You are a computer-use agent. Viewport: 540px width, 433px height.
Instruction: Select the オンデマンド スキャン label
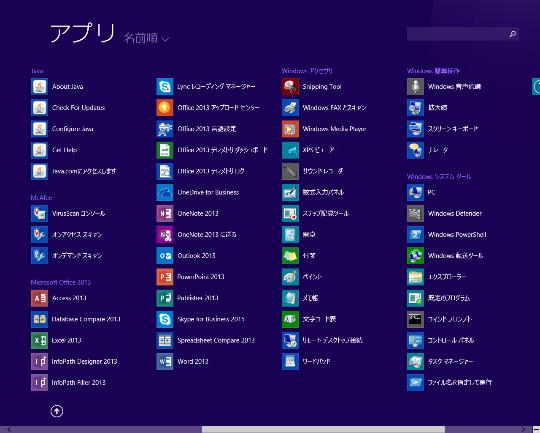(x=77, y=256)
